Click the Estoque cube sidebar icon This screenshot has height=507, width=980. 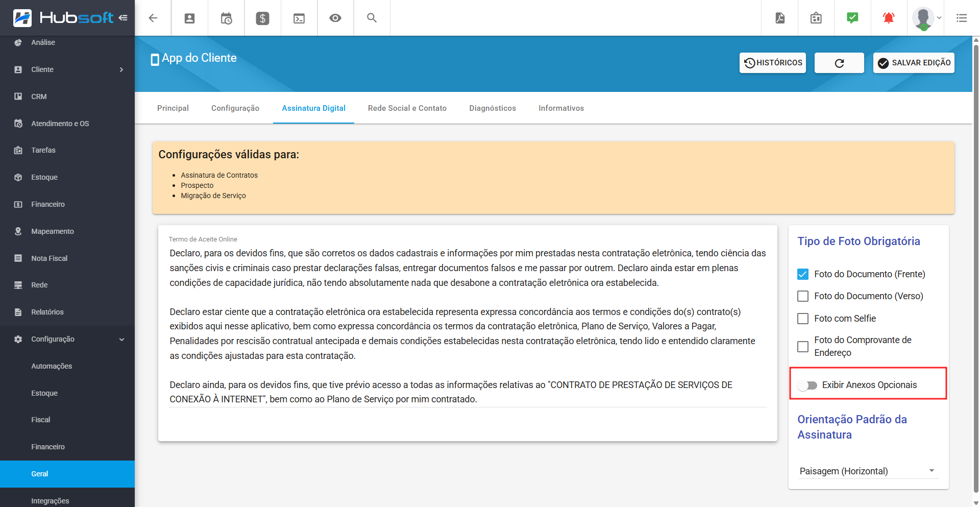point(18,177)
